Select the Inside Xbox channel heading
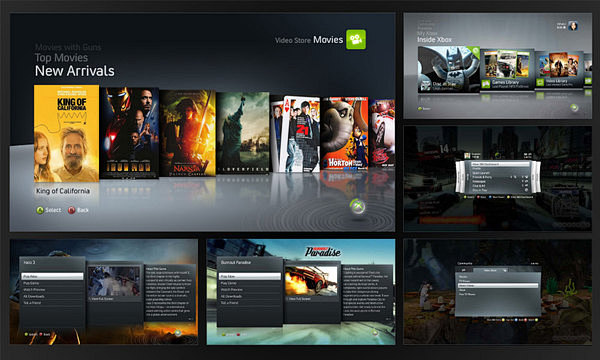 434,40
